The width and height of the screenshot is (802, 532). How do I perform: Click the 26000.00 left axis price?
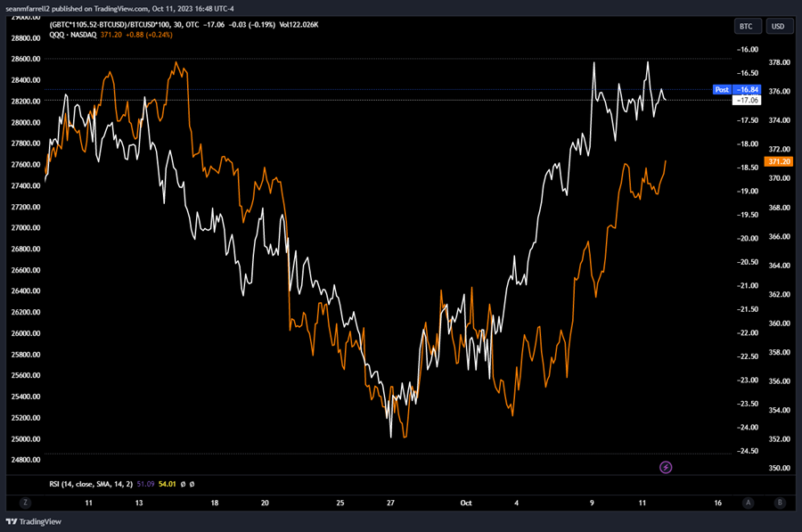pyautogui.click(x=26, y=333)
